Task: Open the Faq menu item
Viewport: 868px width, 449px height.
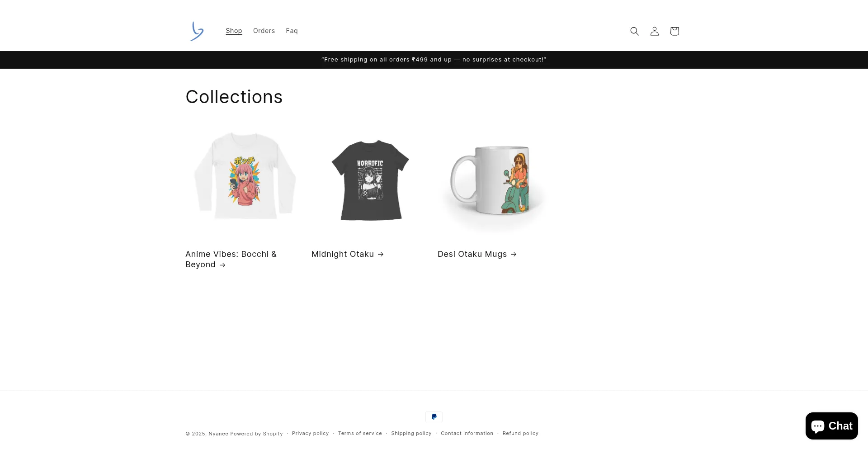Action: 292,31
